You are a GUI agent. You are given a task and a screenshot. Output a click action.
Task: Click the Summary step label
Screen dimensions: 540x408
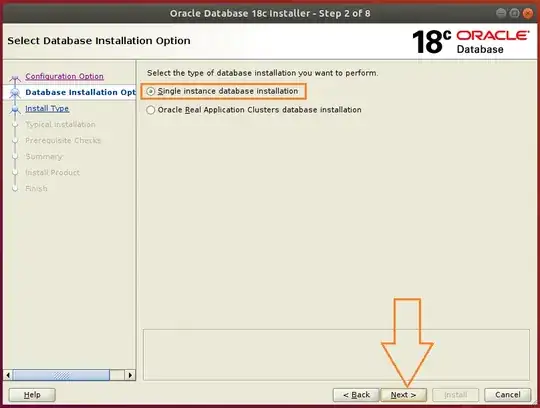coord(44,157)
